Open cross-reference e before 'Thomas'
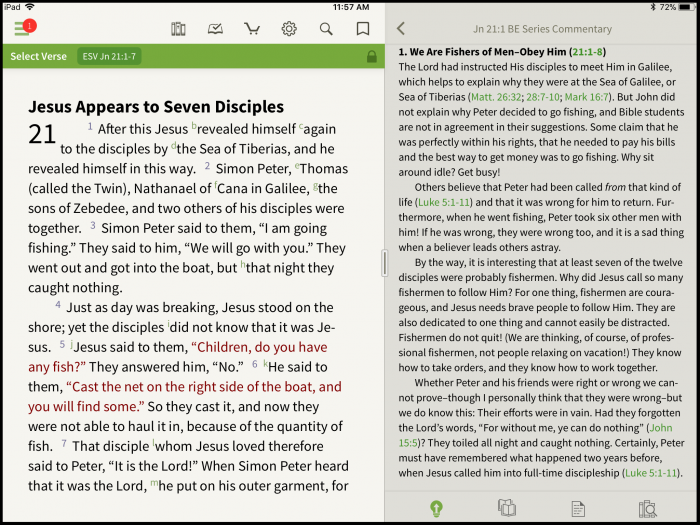The width and height of the screenshot is (700, 525). [x=297, y=166]
